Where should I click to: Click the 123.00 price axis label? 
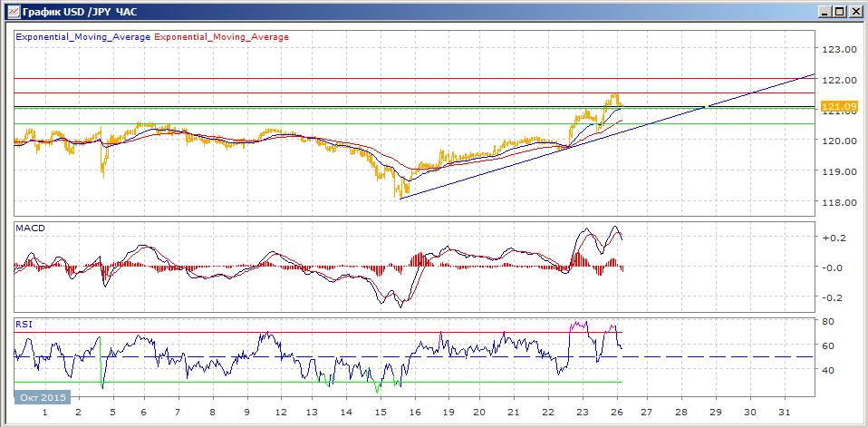(839, 49)
